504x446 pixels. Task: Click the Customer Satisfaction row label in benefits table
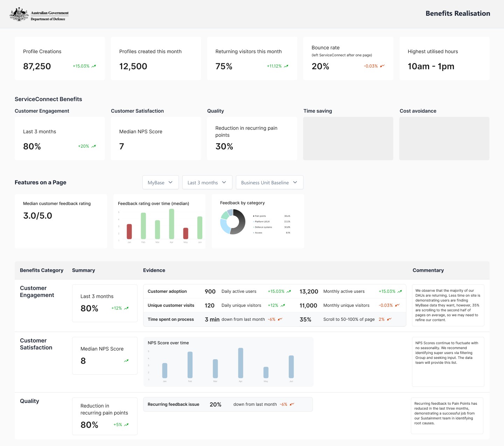tap(36, 344)
